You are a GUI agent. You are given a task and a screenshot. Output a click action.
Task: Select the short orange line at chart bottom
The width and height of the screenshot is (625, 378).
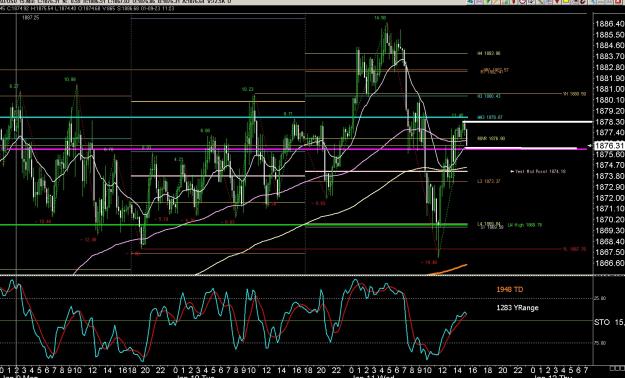click(x=447, y=270)
